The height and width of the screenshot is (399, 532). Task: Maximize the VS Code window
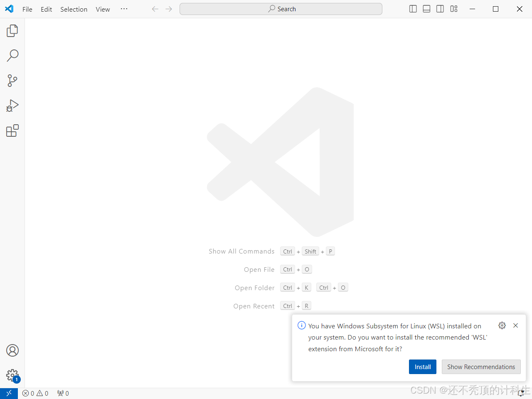coord(495,9)
